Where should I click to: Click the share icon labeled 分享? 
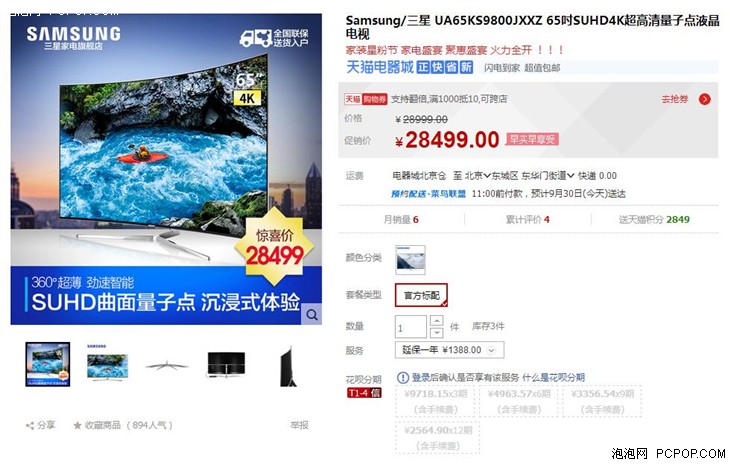tap(30, 425)
